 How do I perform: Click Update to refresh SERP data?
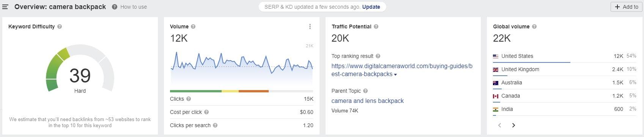click(x=371, y=7)
